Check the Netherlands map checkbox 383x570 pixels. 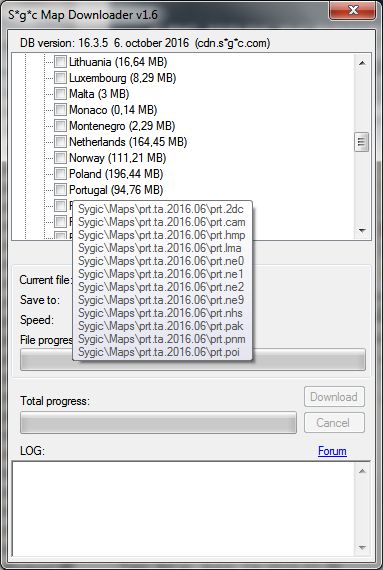pos(60,141)
